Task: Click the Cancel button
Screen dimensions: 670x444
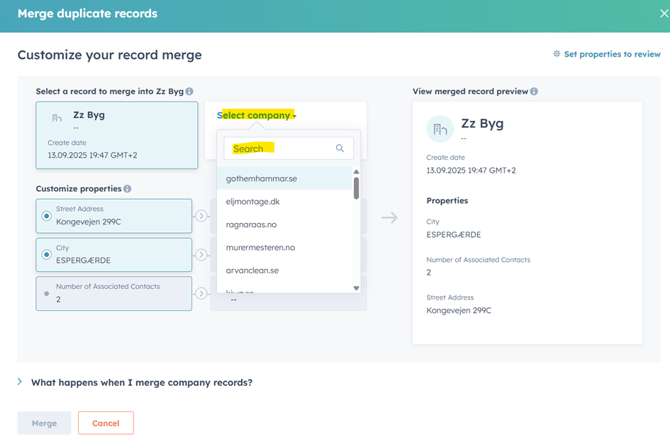Action: pos(105,423)
